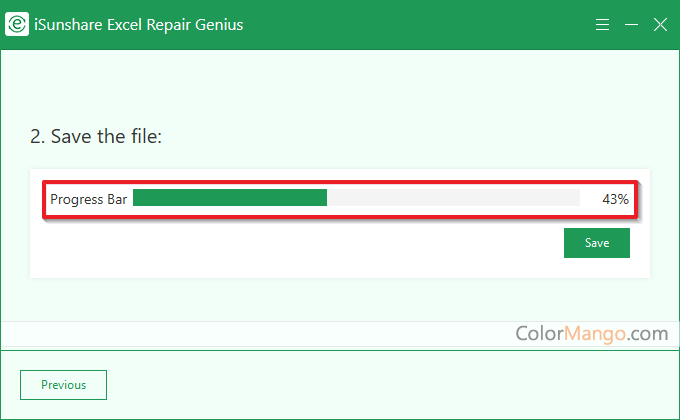Click the iSunshare app logo icon

point(16,25)
